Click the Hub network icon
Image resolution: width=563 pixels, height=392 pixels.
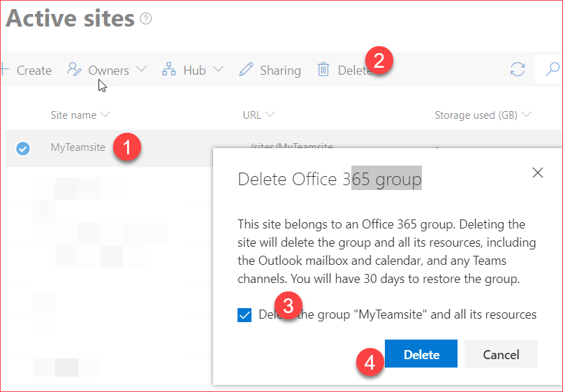(x=169, y=69)
